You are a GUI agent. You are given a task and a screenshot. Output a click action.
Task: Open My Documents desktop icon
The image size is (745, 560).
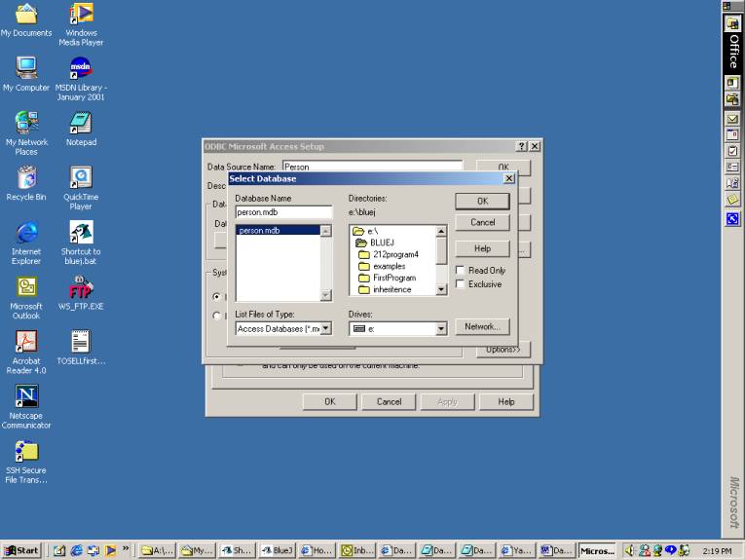[x=26, y=19]
